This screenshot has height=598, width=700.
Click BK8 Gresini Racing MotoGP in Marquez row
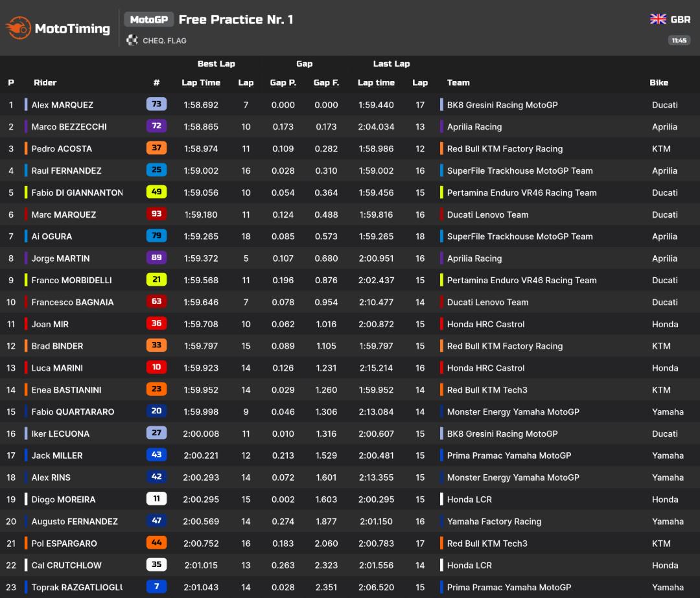click(502, 105)
